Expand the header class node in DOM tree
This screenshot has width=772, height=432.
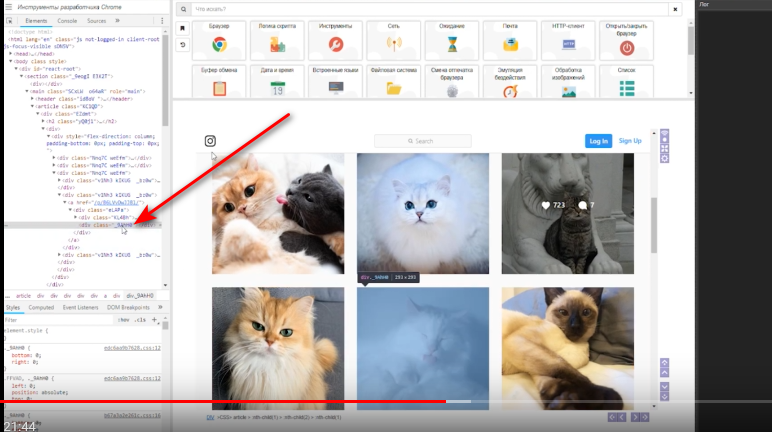(x=34, y=98)
